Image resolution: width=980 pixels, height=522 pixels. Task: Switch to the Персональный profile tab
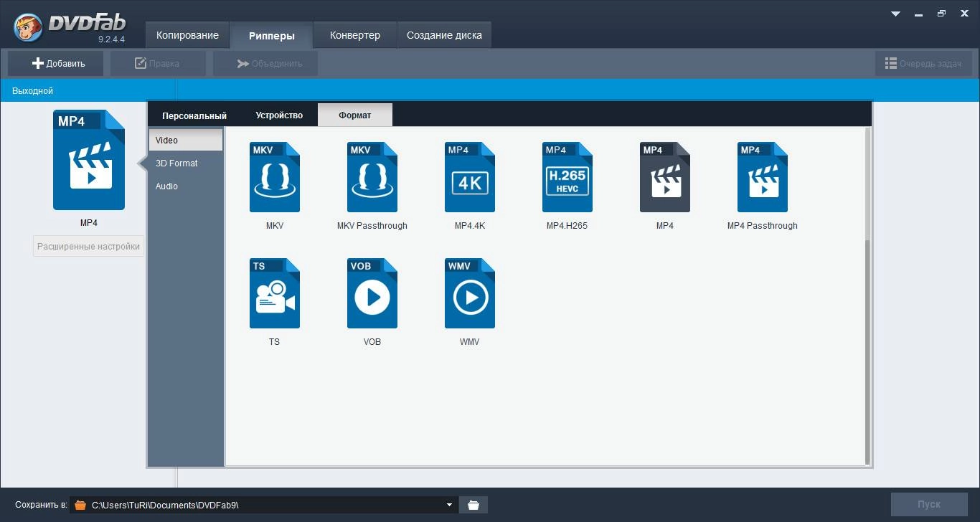click(194, 115)
